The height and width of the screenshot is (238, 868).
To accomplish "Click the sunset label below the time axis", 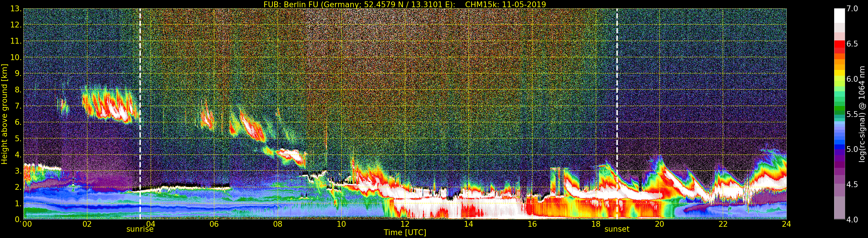I will [x=617, y=229].
